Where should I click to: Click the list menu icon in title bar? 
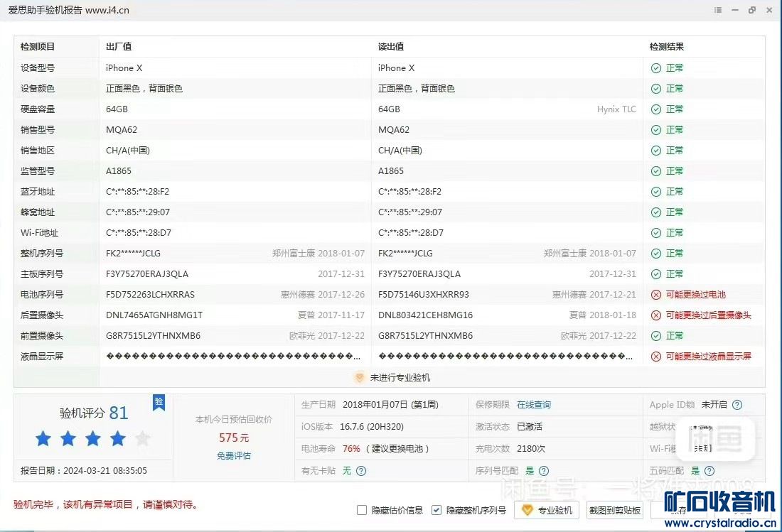click(x=718, y=10)
